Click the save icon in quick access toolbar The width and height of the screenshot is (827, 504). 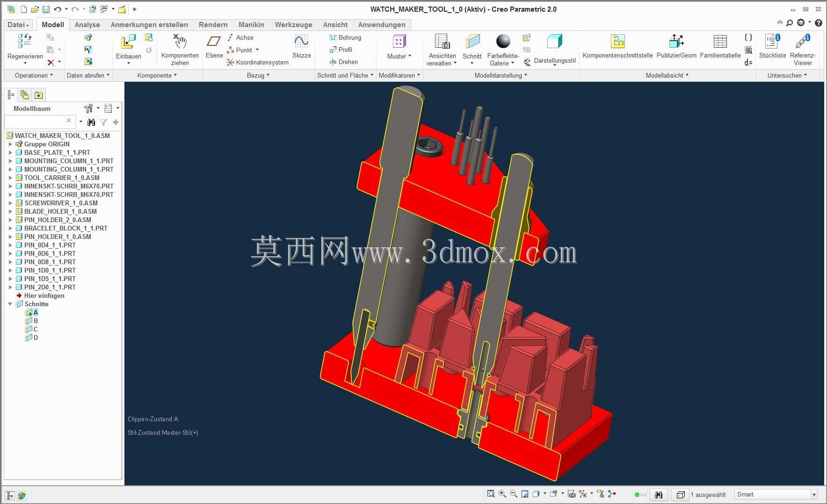pyautogui.click(x=46, y=9)
